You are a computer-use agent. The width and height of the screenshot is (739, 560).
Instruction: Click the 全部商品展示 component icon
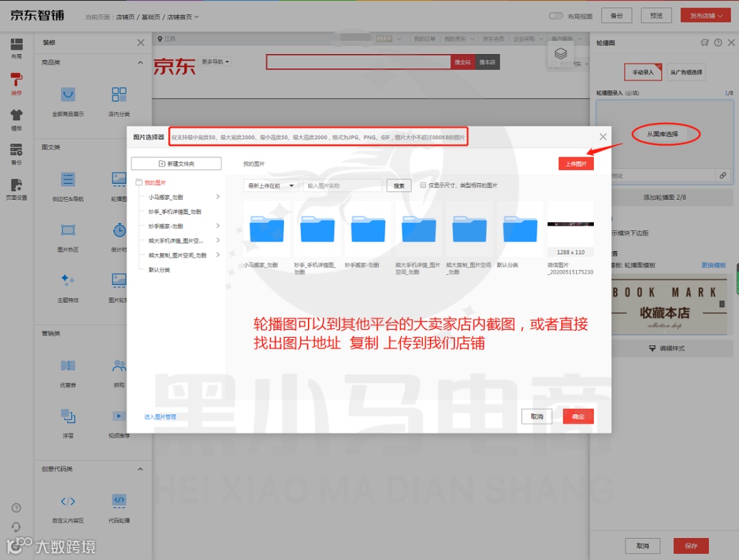click(68, 94)
